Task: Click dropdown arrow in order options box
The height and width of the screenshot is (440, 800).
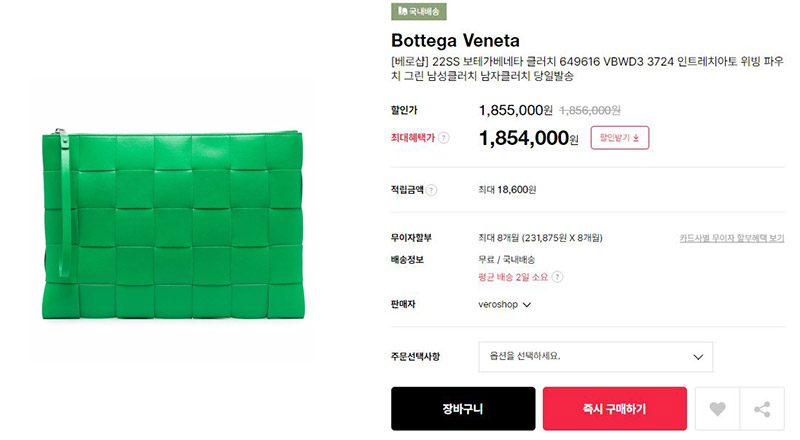Action: [698, 357]
